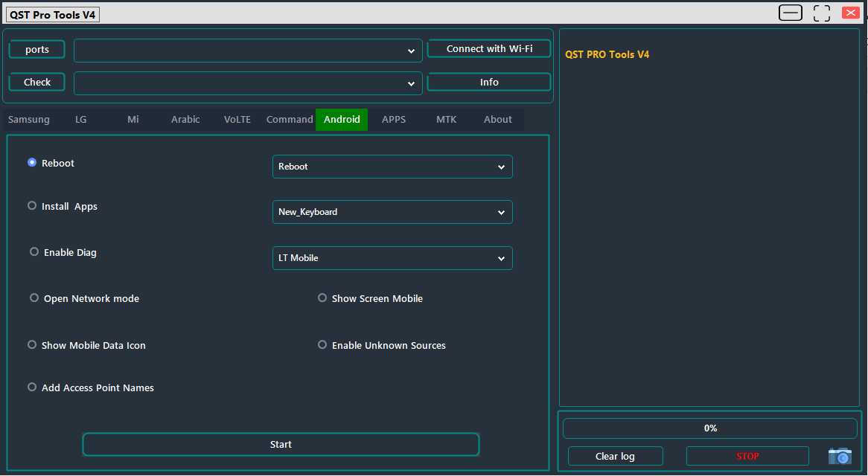
Task: Select the Install Apps option
Action: click(32, 205)
